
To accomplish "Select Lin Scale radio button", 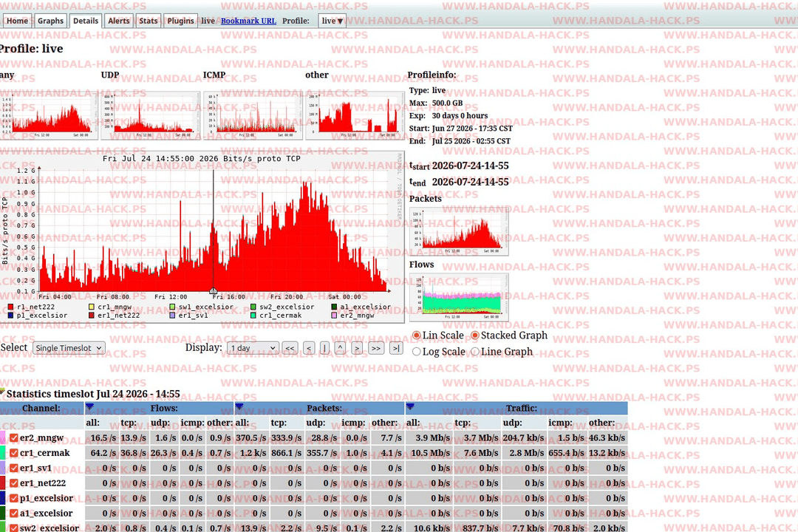I will (416, 335).
